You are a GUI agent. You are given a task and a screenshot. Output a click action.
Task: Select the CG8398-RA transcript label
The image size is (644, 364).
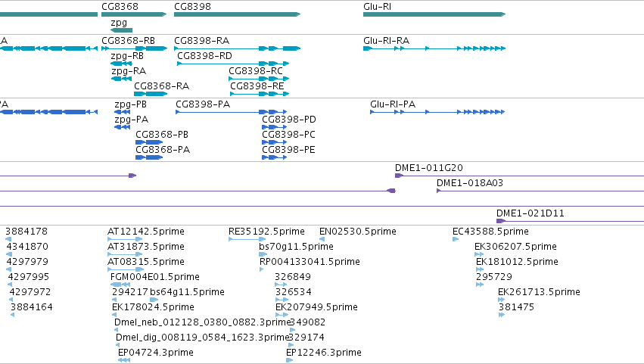click(x=201, y=41)
